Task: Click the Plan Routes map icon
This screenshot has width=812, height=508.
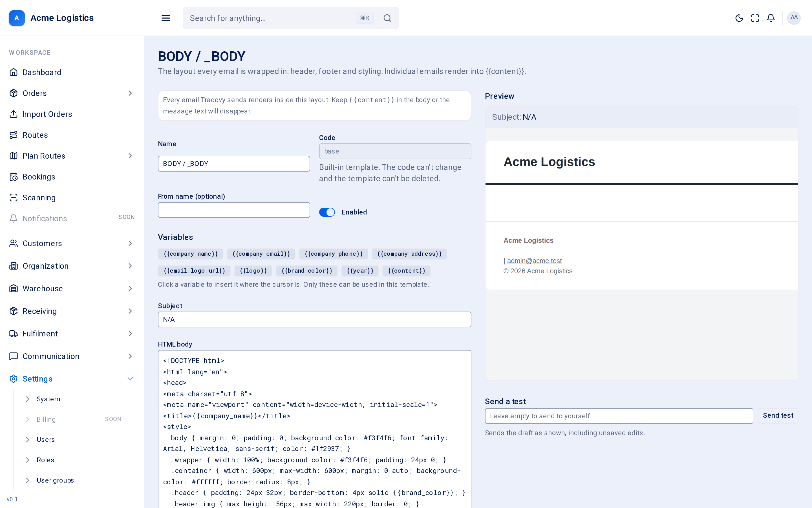Action: (14, 156)
